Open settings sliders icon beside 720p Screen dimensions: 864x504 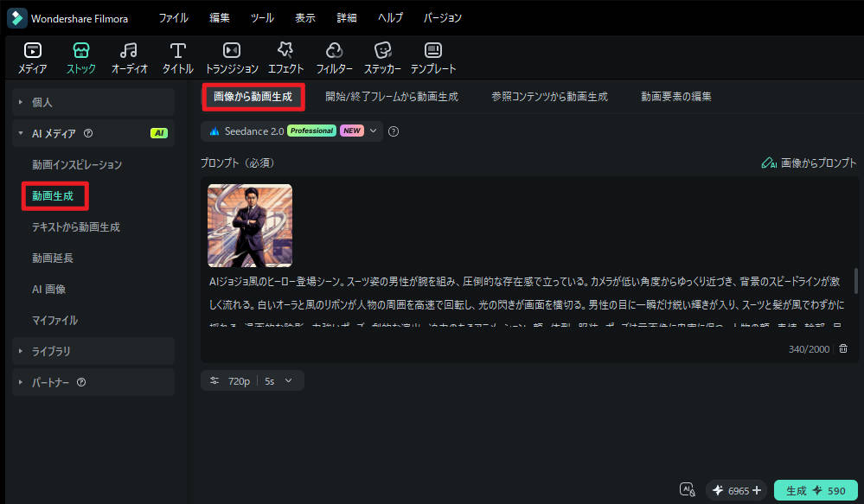click(x=214, y=380)
